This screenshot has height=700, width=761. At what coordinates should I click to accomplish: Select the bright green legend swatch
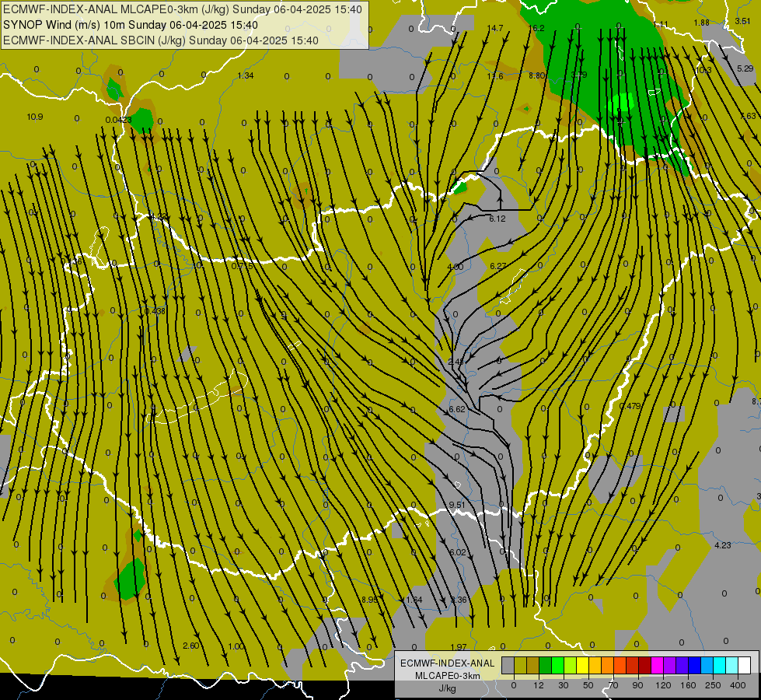point(557,665)
